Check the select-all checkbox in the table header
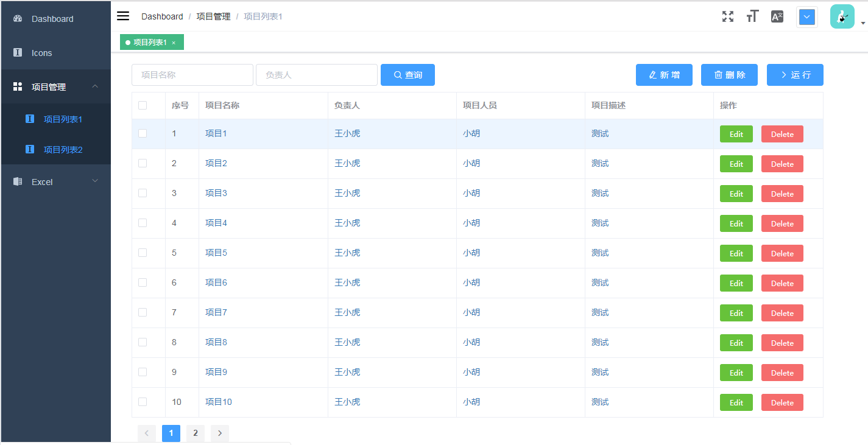The width and height of the screenshot is (868, 445). (144, 105)
